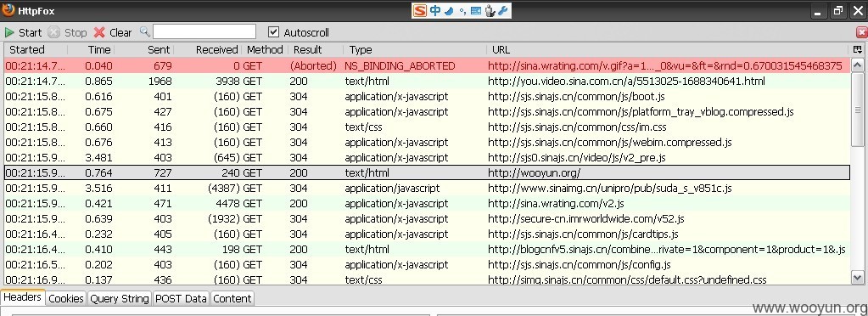Select the aborted sina.wrating.com/v.gif request row
868x316 pixels.
coord(427,65)
